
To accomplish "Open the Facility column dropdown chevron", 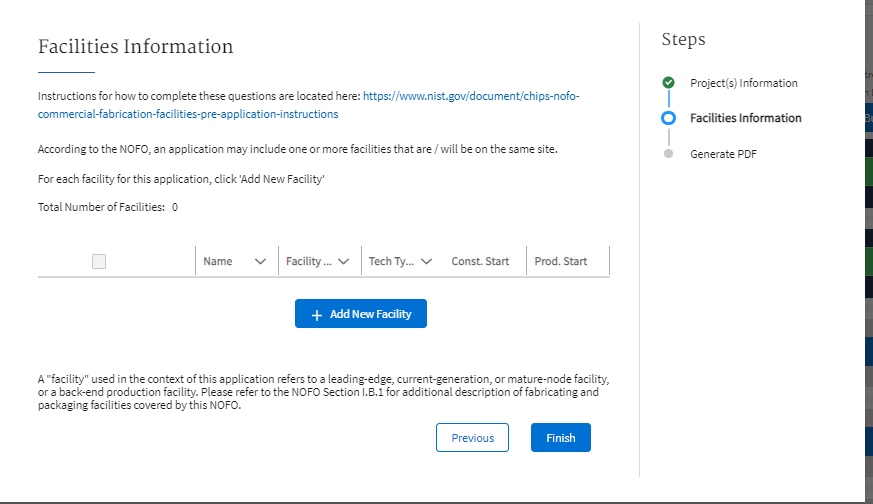I will (x=343, y=261).
